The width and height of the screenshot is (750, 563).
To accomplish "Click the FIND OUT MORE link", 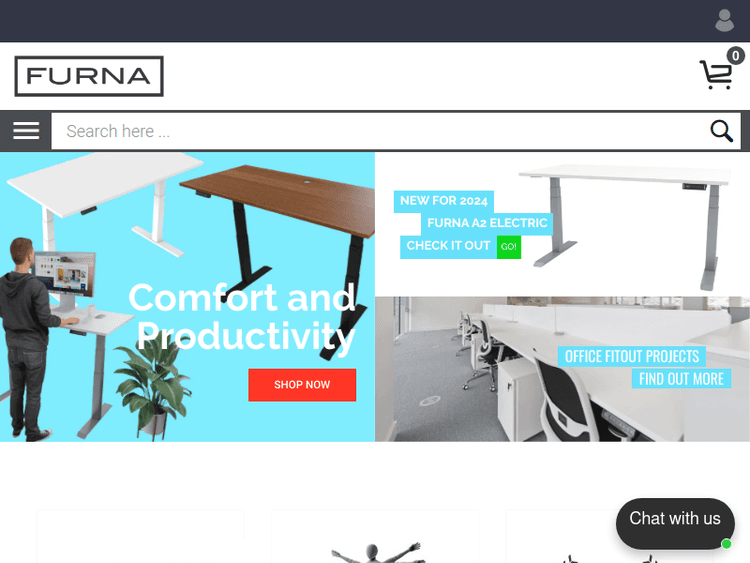I will [x=681, y=379].
